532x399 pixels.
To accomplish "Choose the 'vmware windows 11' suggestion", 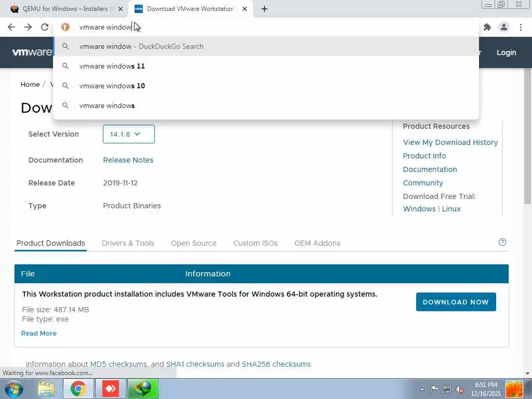I will click(266, 66).
